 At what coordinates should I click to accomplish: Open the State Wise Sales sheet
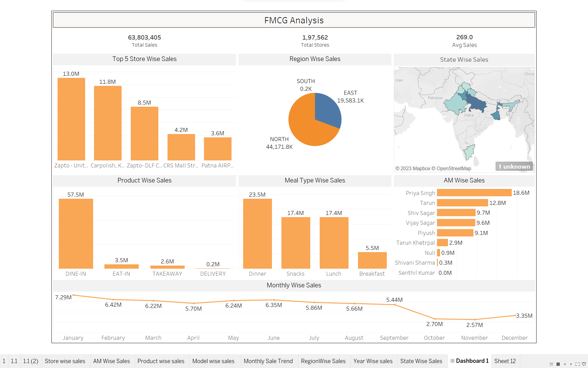[x=421, y=361]
